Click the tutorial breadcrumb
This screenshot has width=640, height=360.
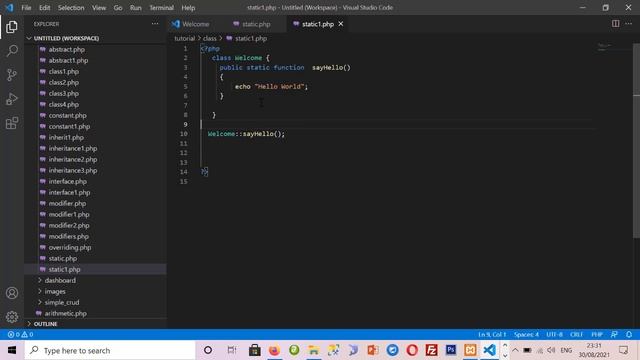pos(184,38)
